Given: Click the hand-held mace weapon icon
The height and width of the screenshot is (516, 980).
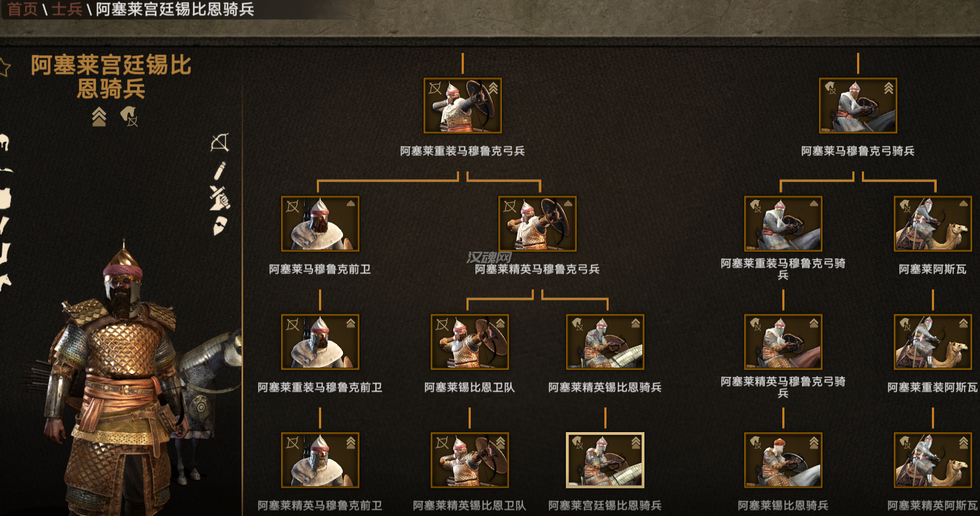Looking at the screenshot, I should (x=220, y=198).
